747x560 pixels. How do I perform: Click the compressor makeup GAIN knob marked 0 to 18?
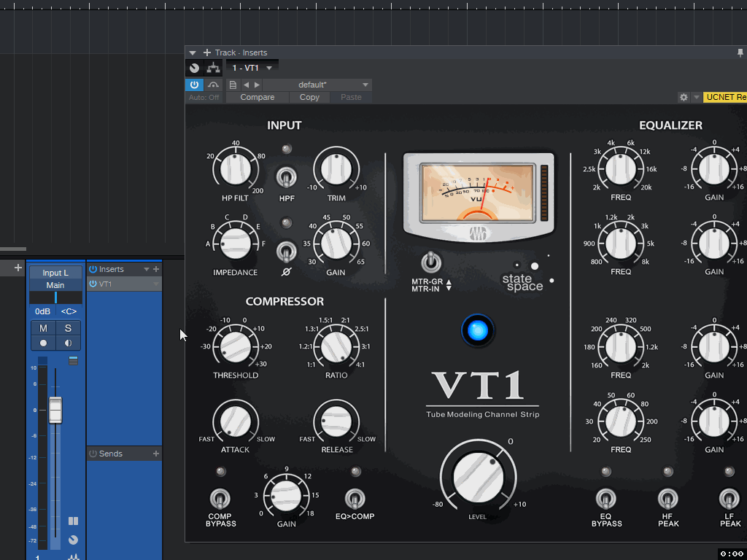click(x=286, y=496)
